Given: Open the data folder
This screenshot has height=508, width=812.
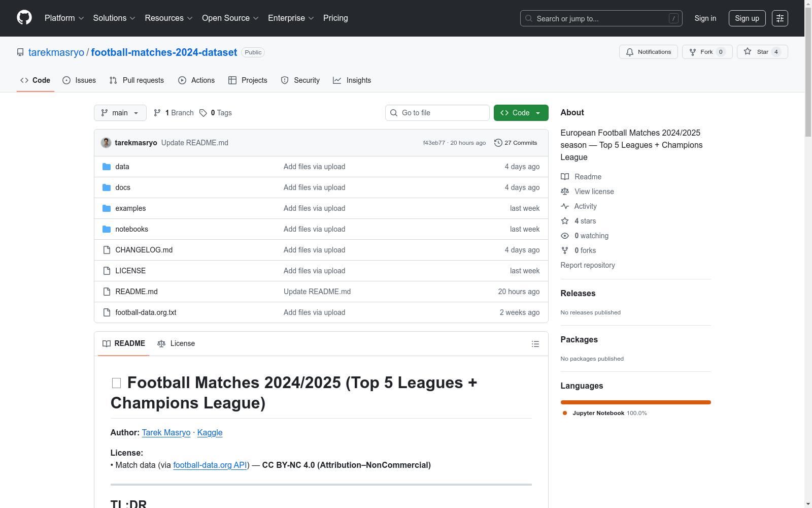Looking at the screenshot, I should click(x=122, y=167).
